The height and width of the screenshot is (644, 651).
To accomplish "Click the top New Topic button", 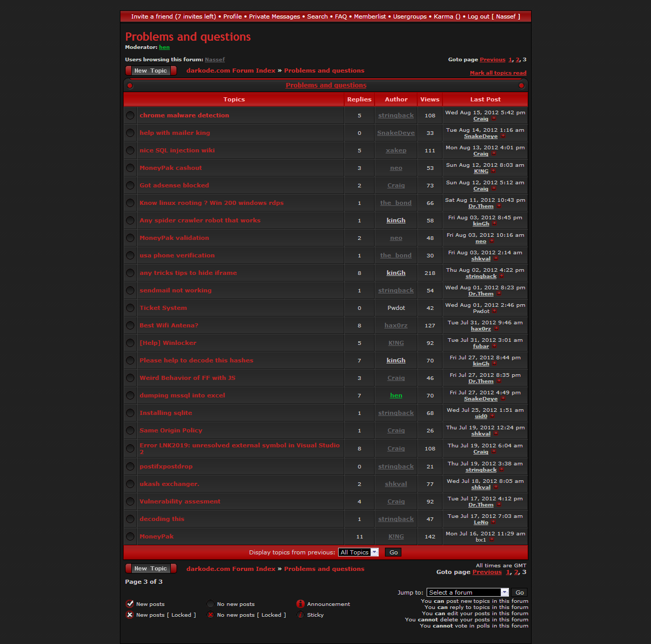I will pos(151,71).
